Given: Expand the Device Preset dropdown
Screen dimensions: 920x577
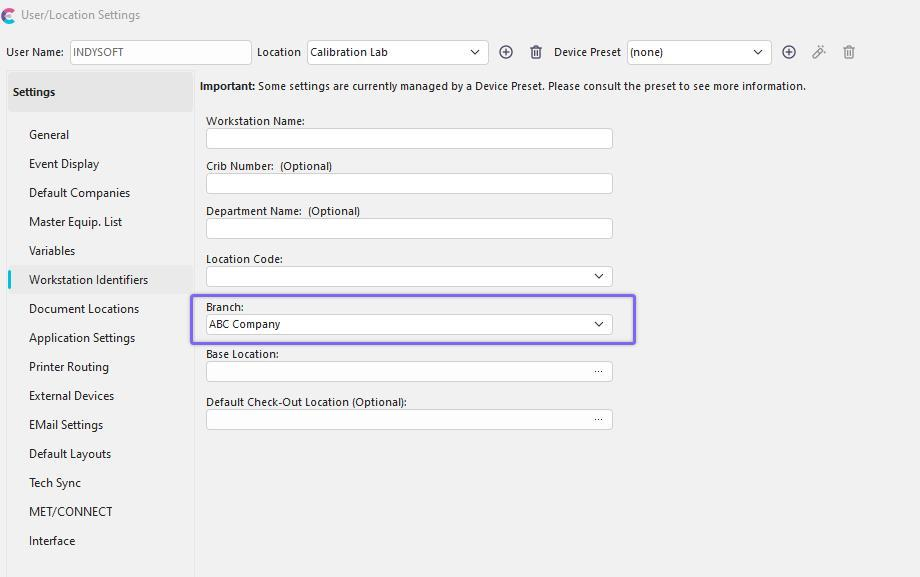Looking at the screenshot, I should [698, 52].
